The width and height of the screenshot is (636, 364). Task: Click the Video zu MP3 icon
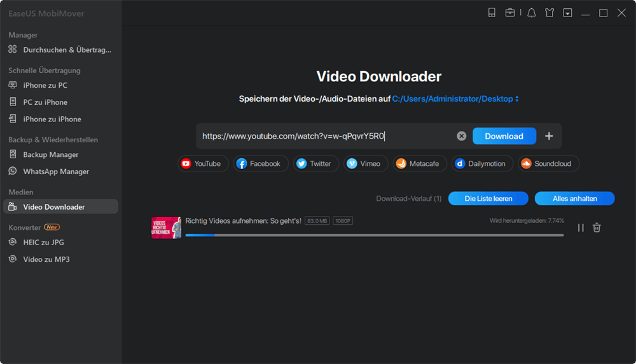coord(13,259)
